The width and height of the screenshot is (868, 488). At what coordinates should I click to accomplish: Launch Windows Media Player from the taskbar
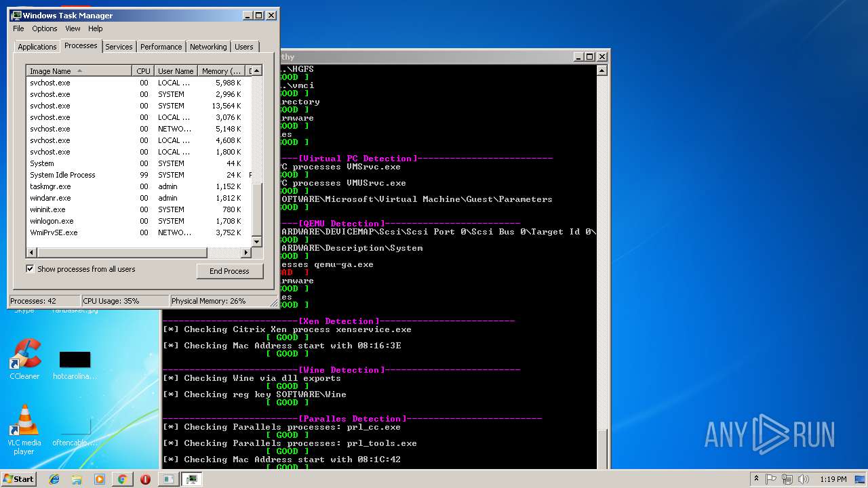coord(100,479)
